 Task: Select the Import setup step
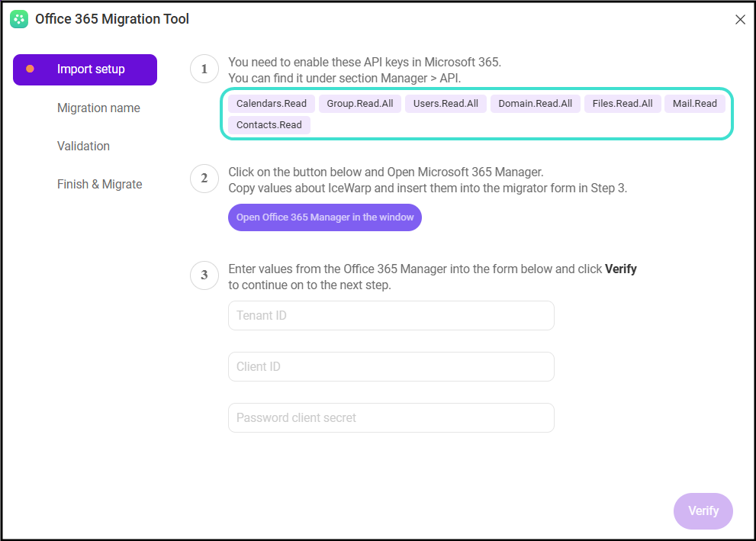(85, 69)
